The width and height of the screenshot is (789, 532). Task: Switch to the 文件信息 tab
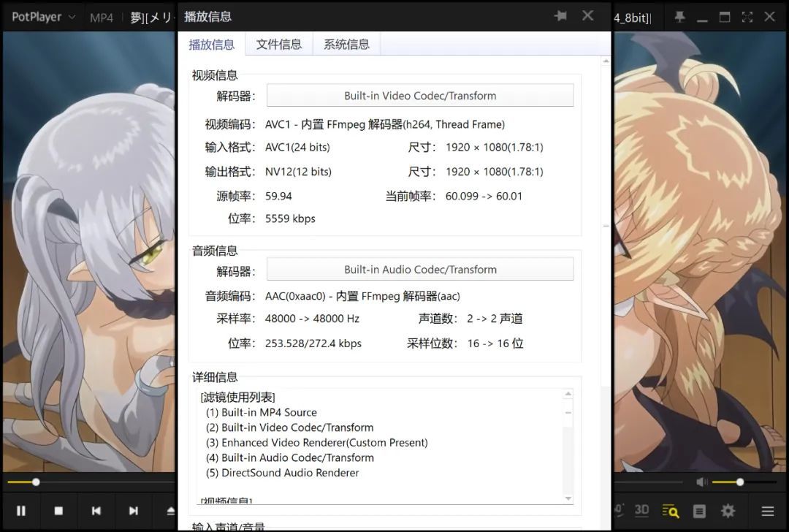tap(280, 45)
